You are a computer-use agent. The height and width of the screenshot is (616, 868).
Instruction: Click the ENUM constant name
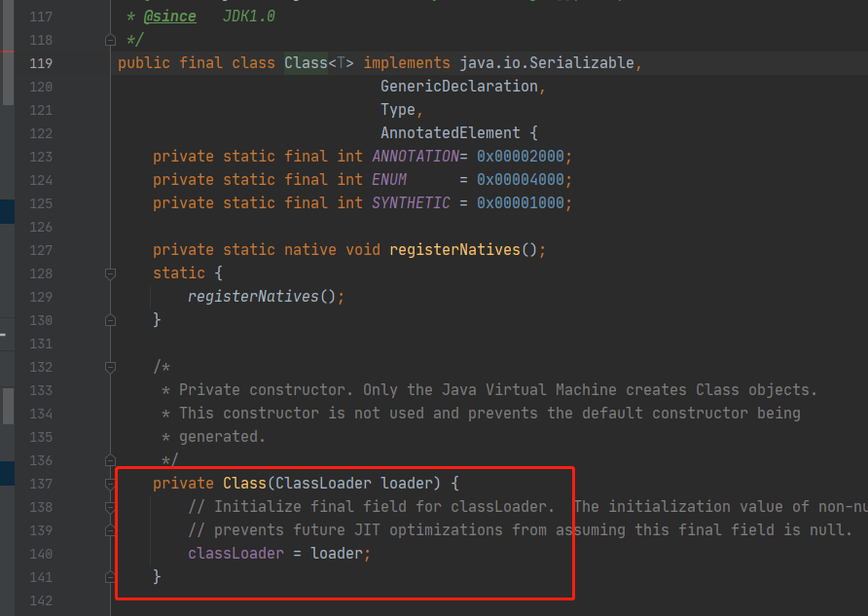tap(389, 179)
